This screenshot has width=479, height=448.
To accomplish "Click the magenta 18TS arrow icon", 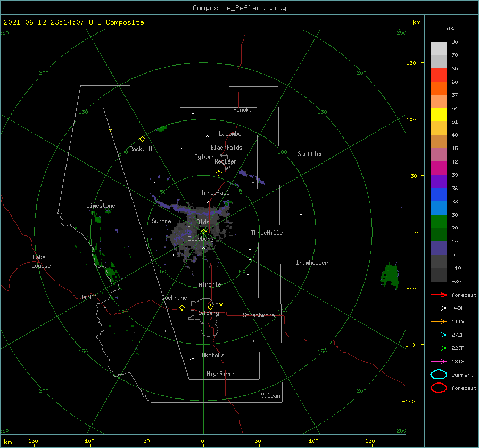I will coord(439,362).
